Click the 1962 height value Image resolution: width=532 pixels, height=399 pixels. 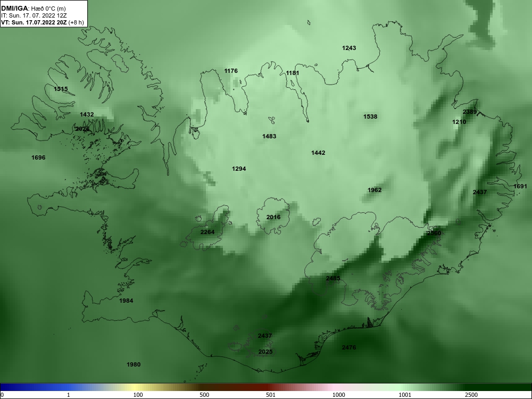point(375,190)
